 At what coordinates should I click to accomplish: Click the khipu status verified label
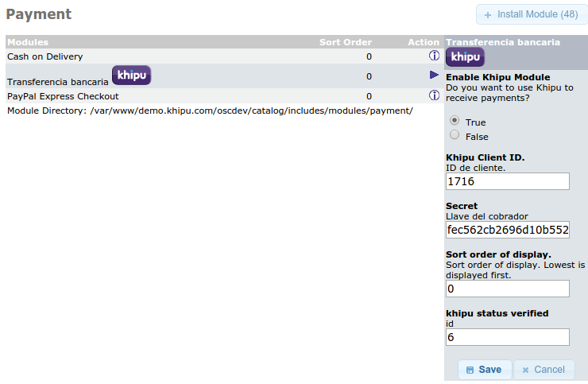pyautogui.click(x=497, y=313)
